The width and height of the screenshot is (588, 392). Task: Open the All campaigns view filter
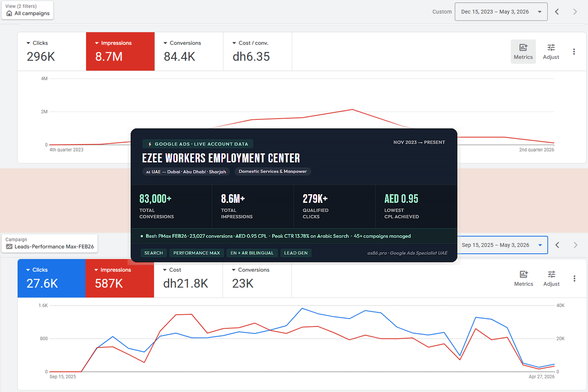pos(27,10)
